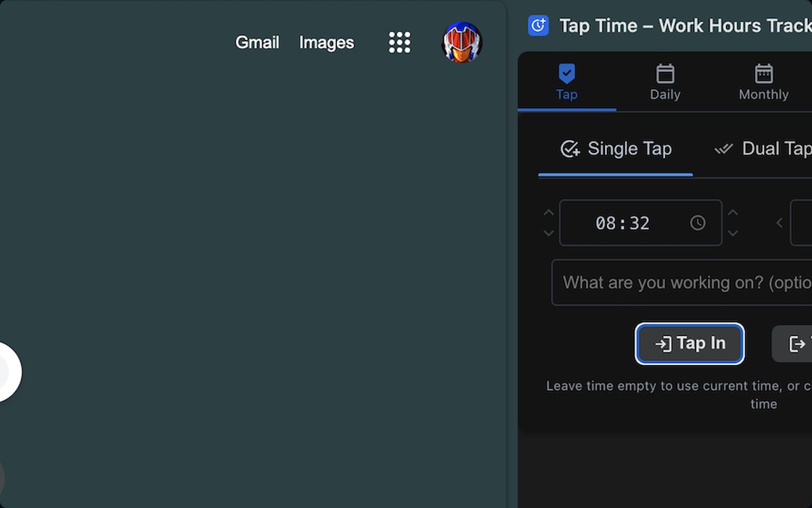812x508 pixels.
Task: Open the Google apps grid
Action: (399, 43)
